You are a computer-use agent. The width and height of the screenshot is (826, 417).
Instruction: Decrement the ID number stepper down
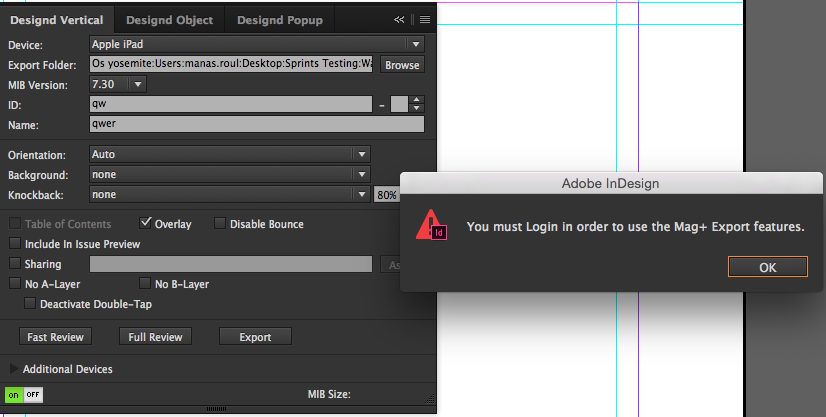417,108
